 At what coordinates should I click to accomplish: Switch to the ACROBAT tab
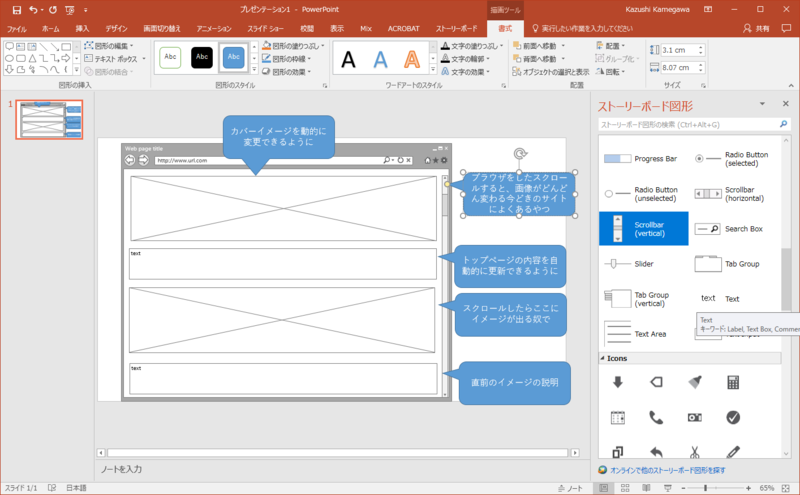pyautogui.click(x=404, y=29)
